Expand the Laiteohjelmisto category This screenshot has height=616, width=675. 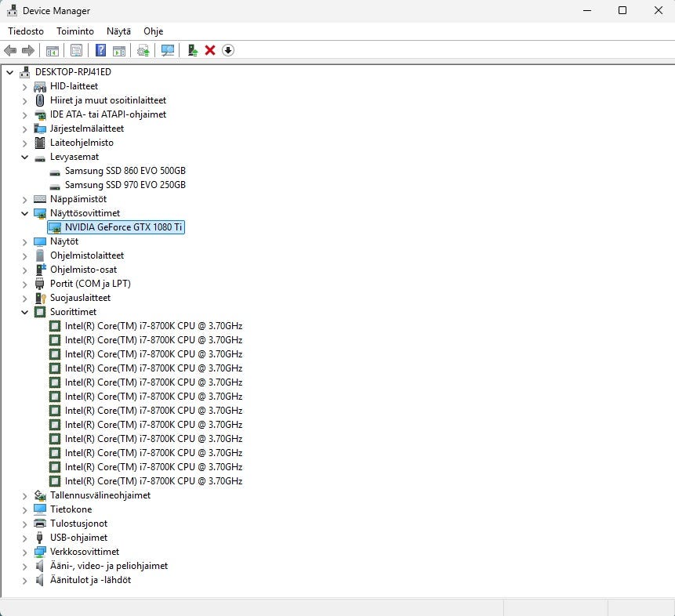click(24, 143)
